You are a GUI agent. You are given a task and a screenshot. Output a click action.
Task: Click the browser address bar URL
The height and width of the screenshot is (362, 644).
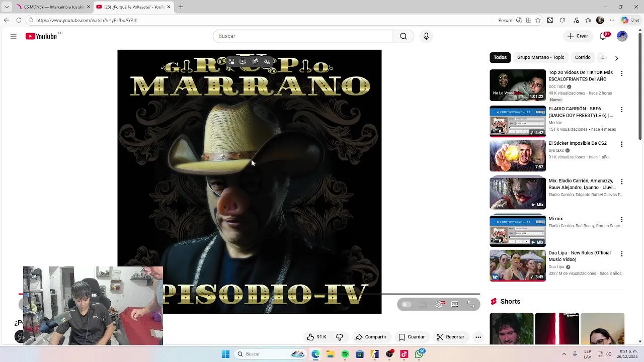click(x=87, y=20)
